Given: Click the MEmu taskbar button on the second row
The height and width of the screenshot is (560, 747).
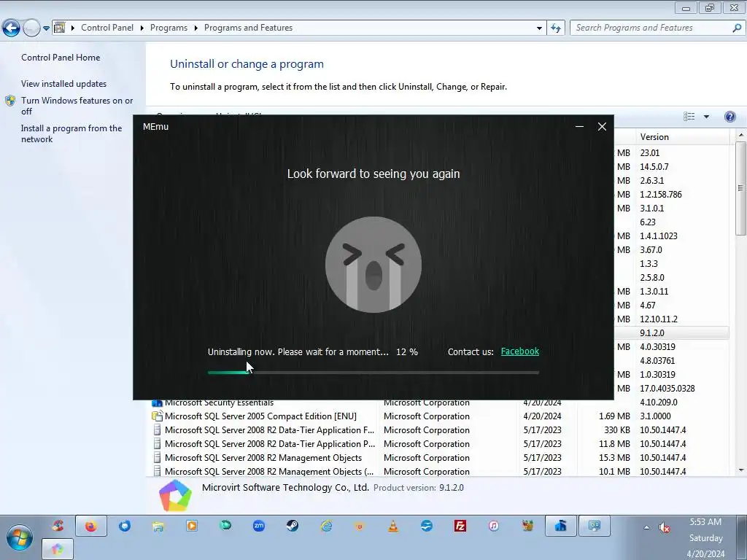Looking at the screenshot, I should coord(57,548).
